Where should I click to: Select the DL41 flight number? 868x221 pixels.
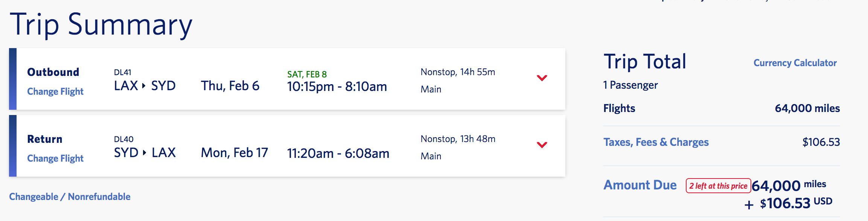click(123, 72)
